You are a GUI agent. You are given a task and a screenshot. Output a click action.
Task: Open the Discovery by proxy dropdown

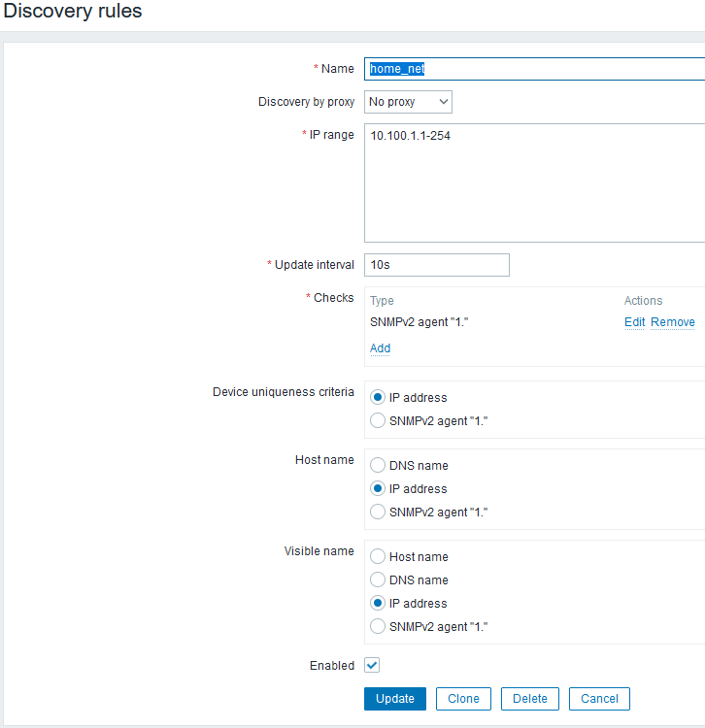pos(408,102)
